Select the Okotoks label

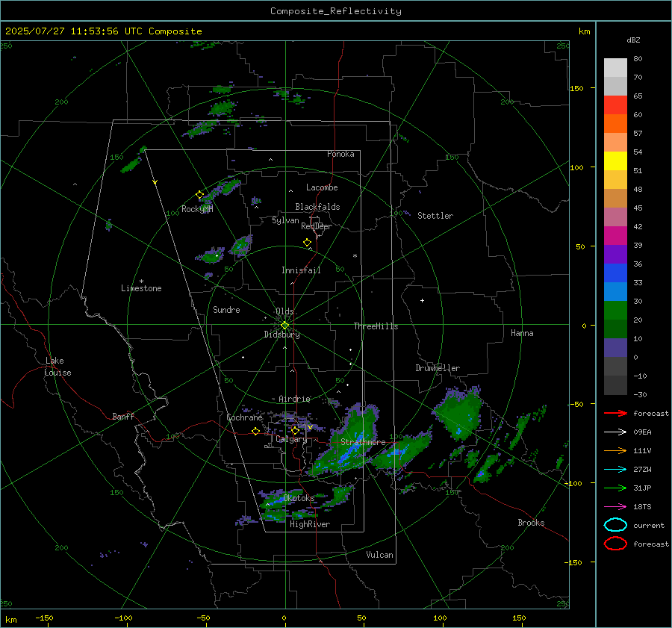(x=299, y=498)
